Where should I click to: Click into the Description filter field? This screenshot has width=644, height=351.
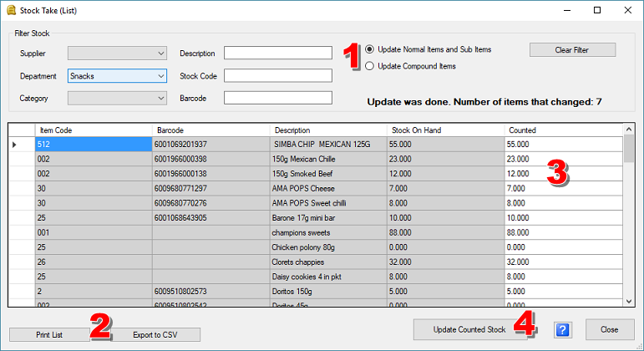(x=277, y=53)
